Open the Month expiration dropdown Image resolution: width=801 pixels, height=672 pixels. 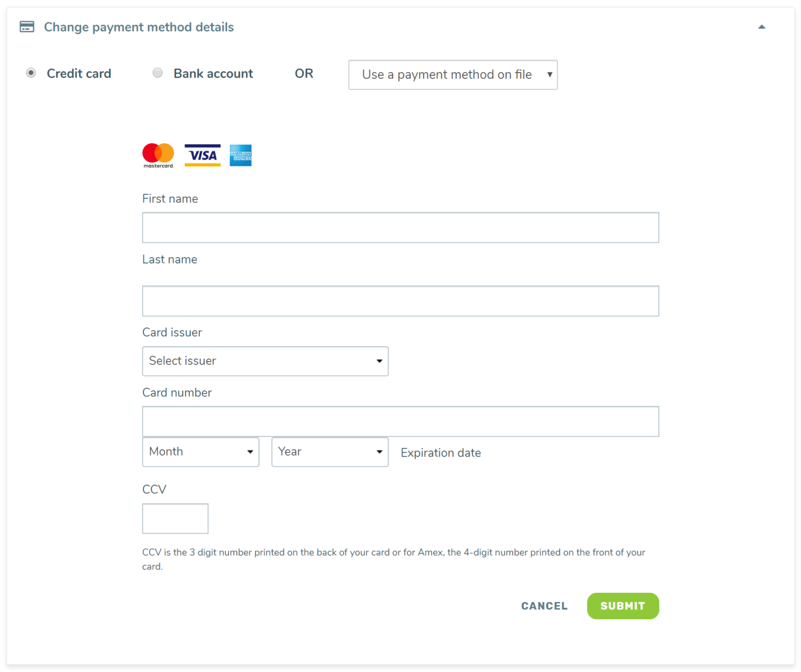coord(200,451)
